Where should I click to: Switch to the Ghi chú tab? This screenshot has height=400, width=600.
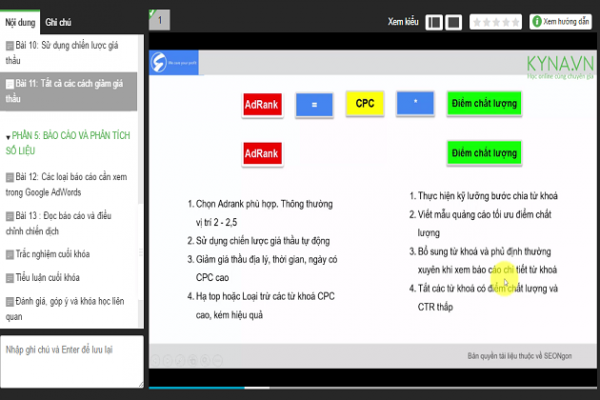coord(57,21)
